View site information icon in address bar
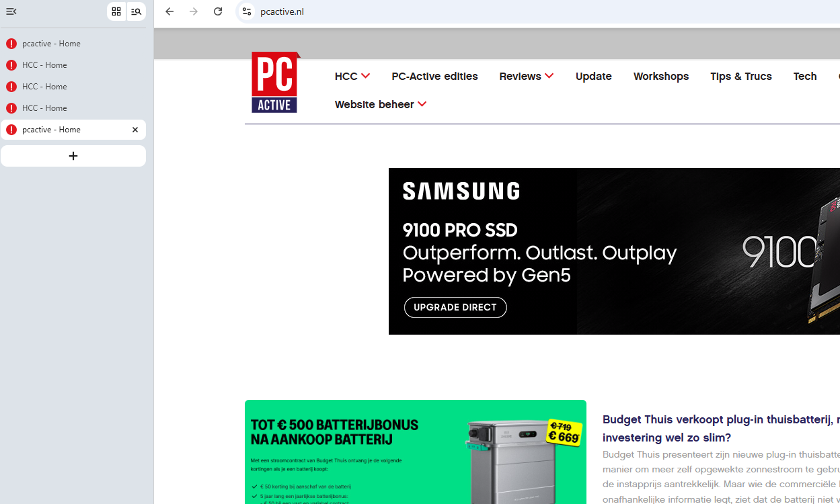Image resolution: width=840 pixels, height=504 pixels. point(247,11)
